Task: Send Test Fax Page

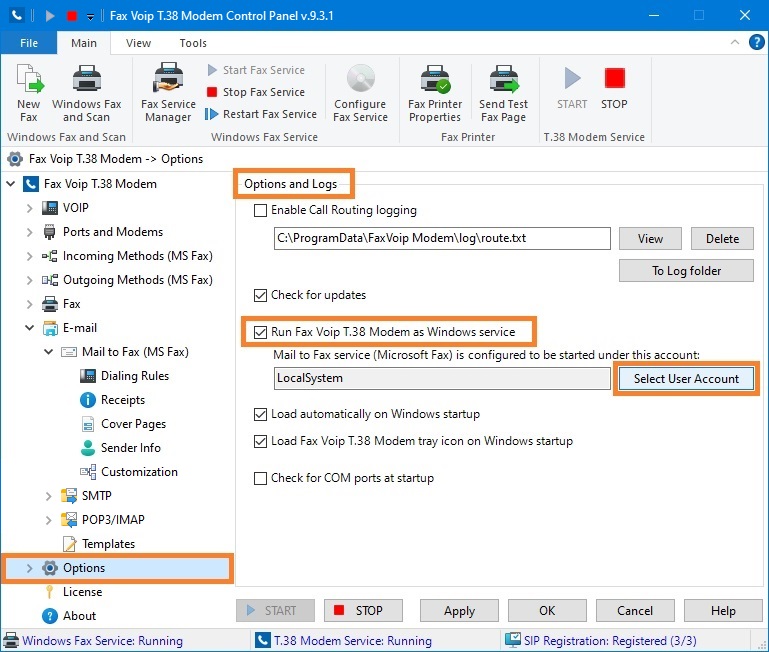Action: coord(503,93)
